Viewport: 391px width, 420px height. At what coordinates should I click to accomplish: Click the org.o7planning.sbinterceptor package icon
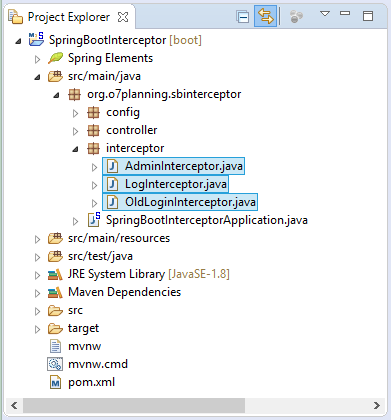[74, 94]
